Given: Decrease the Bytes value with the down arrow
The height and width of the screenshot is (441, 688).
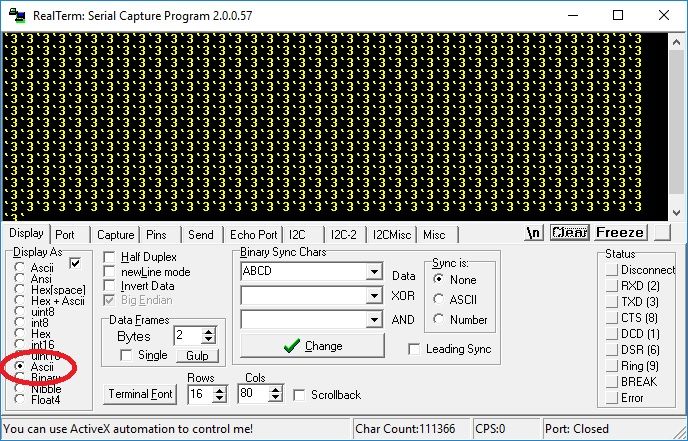Looking at the screenshot, I should click(208, 340).
